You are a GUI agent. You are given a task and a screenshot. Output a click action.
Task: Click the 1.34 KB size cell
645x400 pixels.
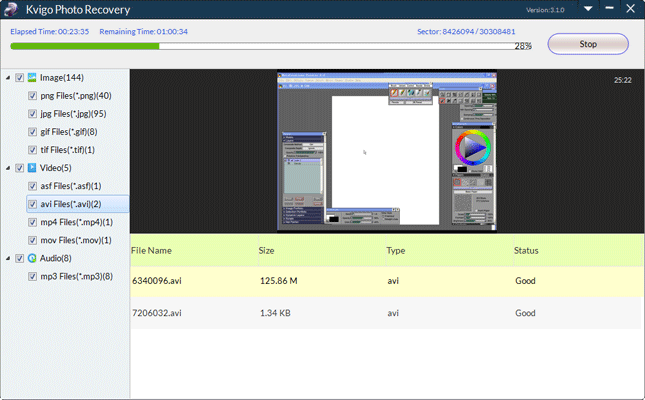click(x=275, y=313)
